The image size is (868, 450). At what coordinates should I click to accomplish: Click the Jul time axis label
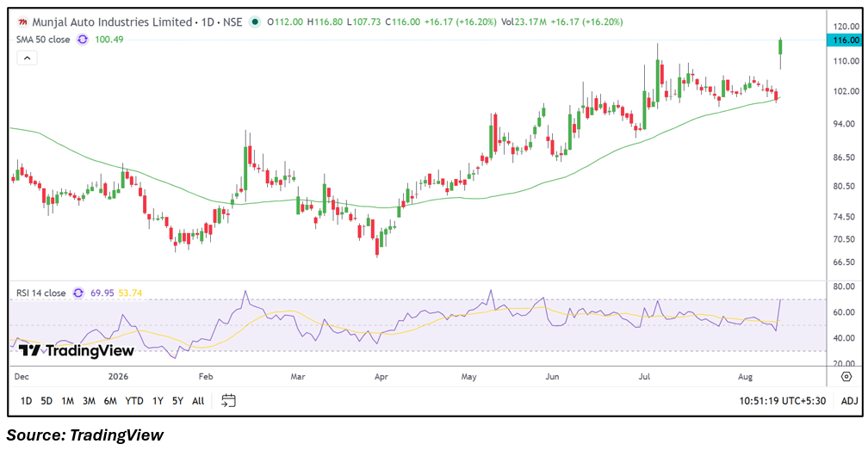[x=644, y=377]
